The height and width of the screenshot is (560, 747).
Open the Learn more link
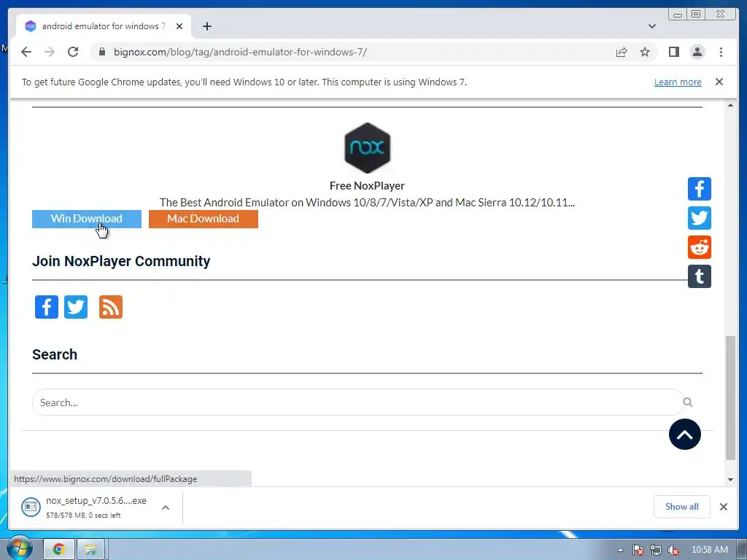[x=678, y=82]
